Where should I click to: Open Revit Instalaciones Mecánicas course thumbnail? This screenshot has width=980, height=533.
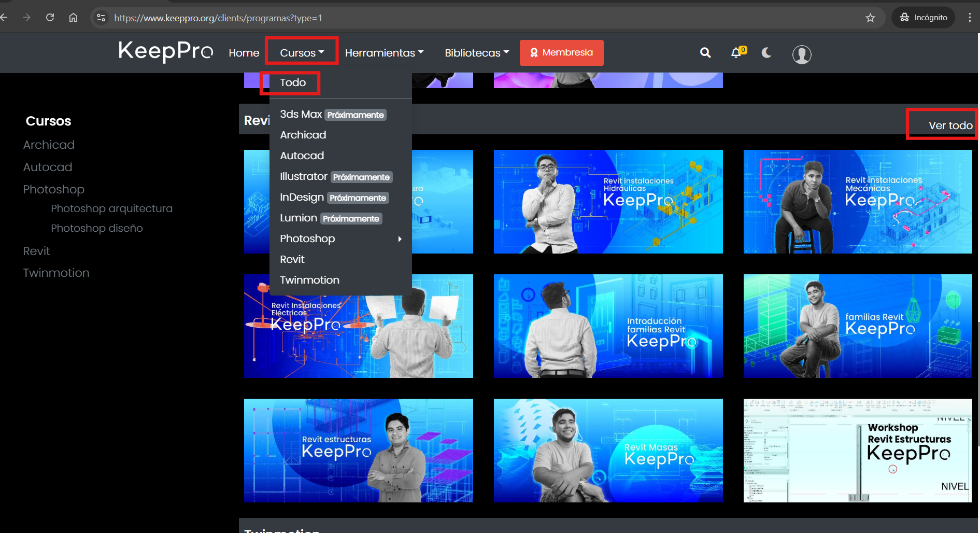(858, 202)
